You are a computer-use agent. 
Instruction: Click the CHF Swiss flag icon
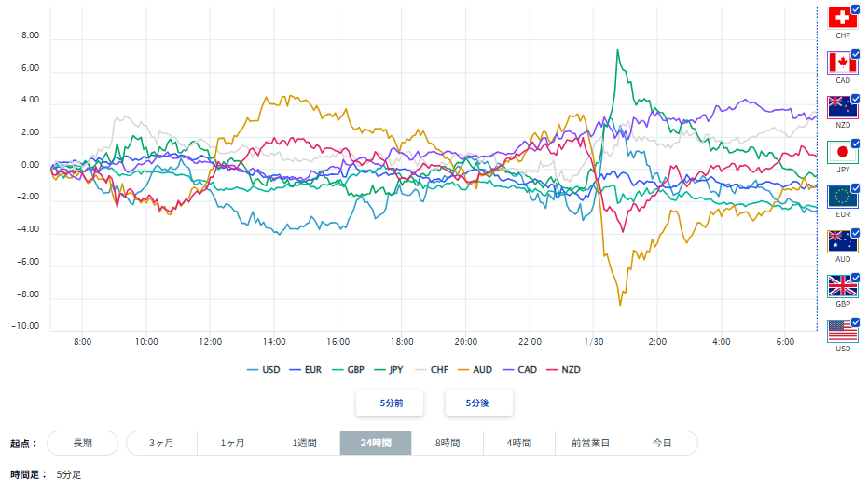(841, 18)
